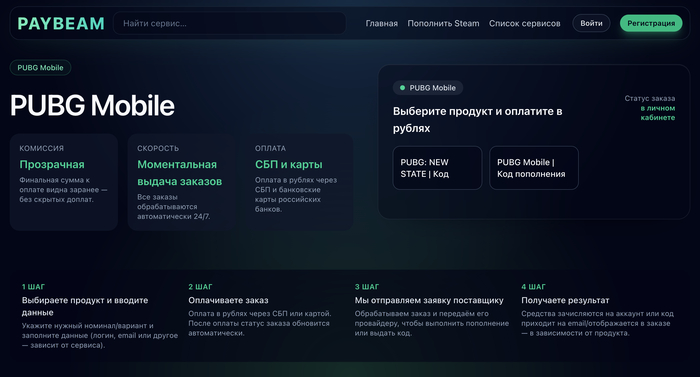Go to Пополнить Steam page

click(x=443, y=23)
